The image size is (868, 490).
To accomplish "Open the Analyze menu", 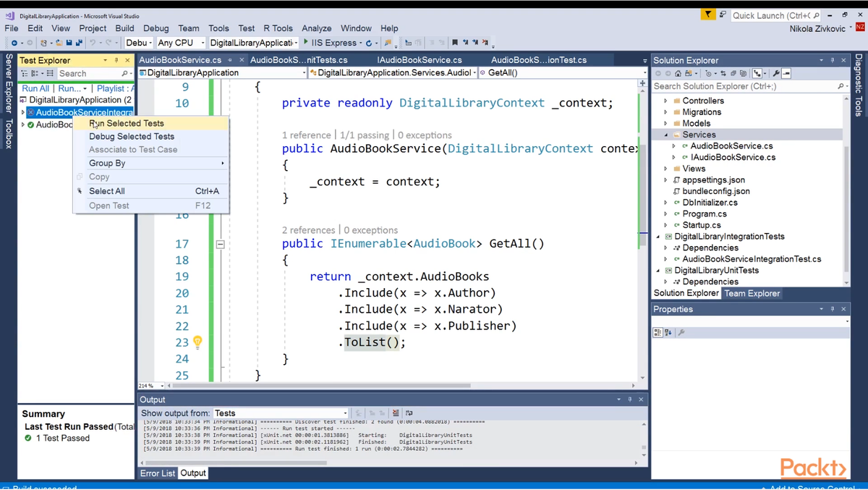I will click(316, 28).
